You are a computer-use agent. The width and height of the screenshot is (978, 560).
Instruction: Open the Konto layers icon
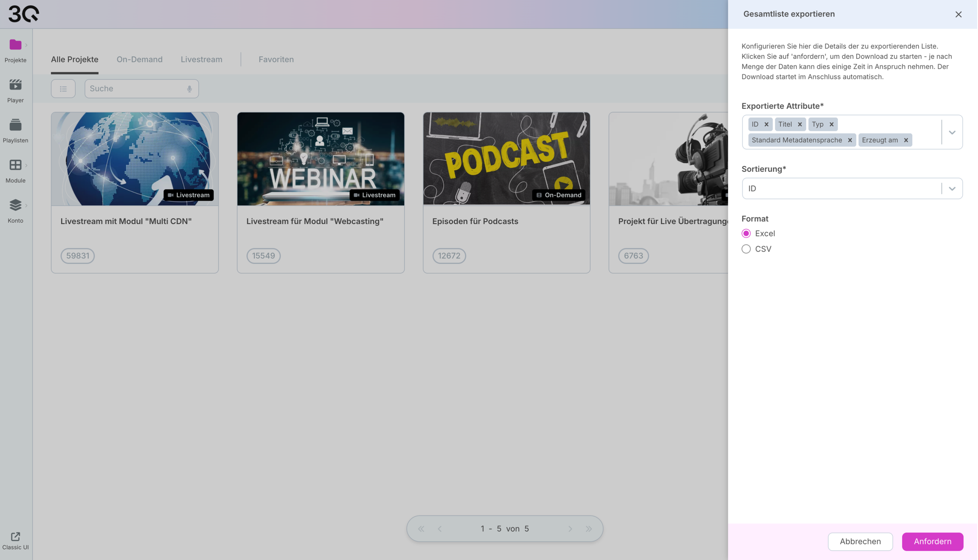pyautogui.click(x=15, y=205)
